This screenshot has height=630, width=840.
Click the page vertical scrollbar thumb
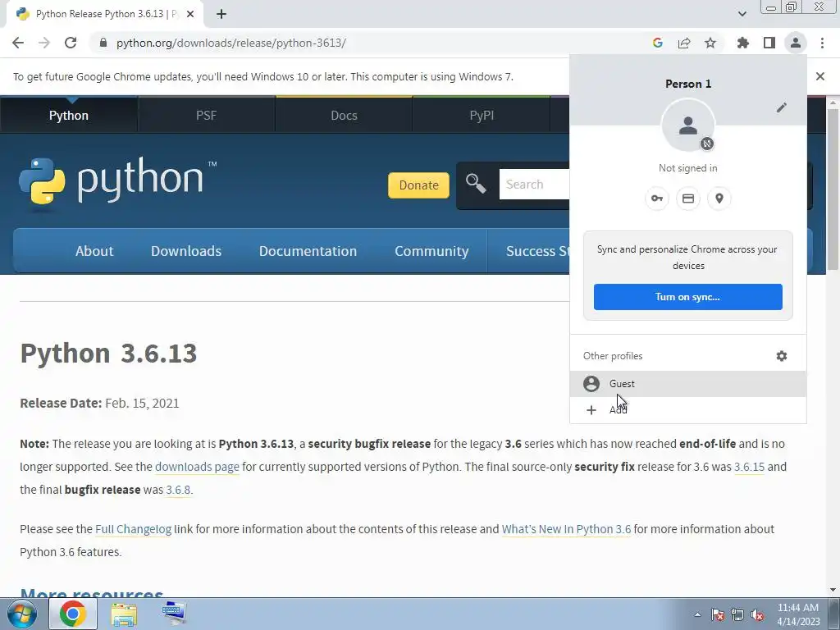[833, 189]
